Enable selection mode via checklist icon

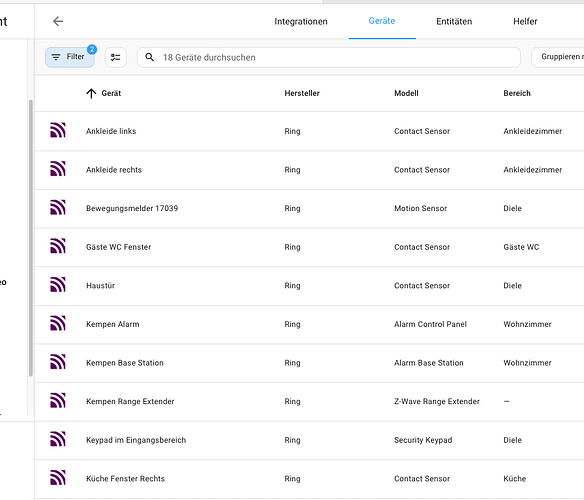pyautogui.click(x=115, y=57)
